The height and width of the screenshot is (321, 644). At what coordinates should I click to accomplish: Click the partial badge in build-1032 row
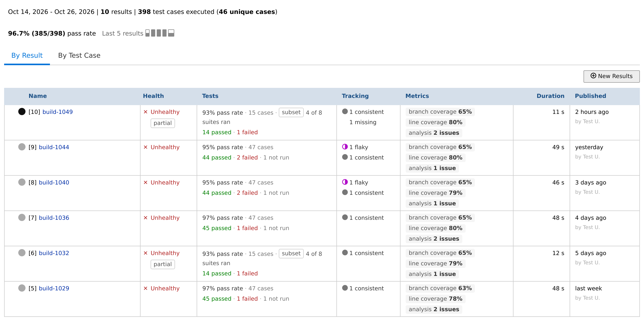(163, 264)
